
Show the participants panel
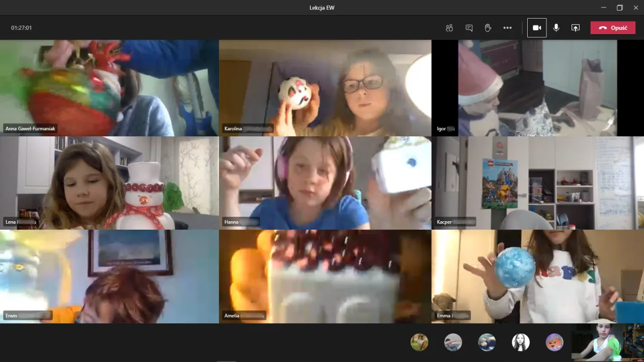coord(449,28)
